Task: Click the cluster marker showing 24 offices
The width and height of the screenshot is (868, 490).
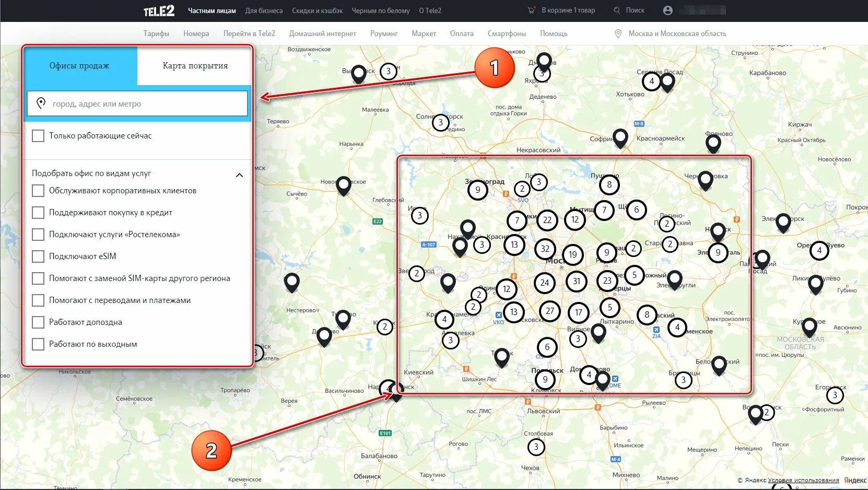Action: 545,283
